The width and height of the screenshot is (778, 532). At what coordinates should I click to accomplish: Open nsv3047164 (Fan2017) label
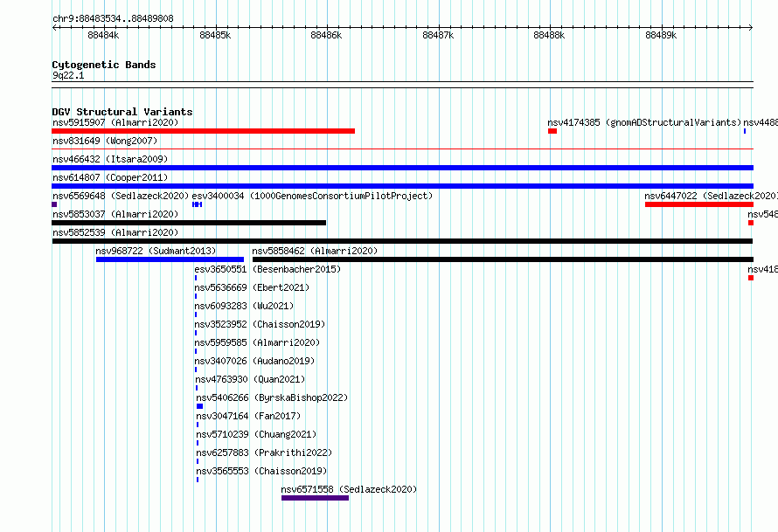248,416
